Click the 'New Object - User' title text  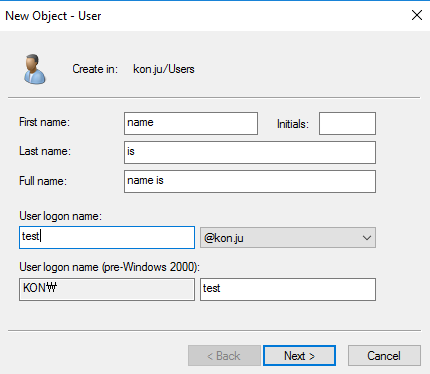[x=53, y=16]
